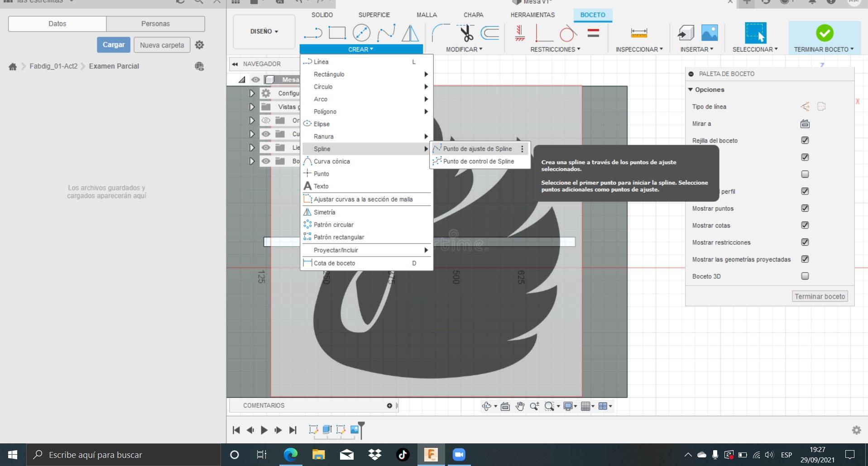
Task: Apply the Equal constraint icon
Action: pos(593,33)
